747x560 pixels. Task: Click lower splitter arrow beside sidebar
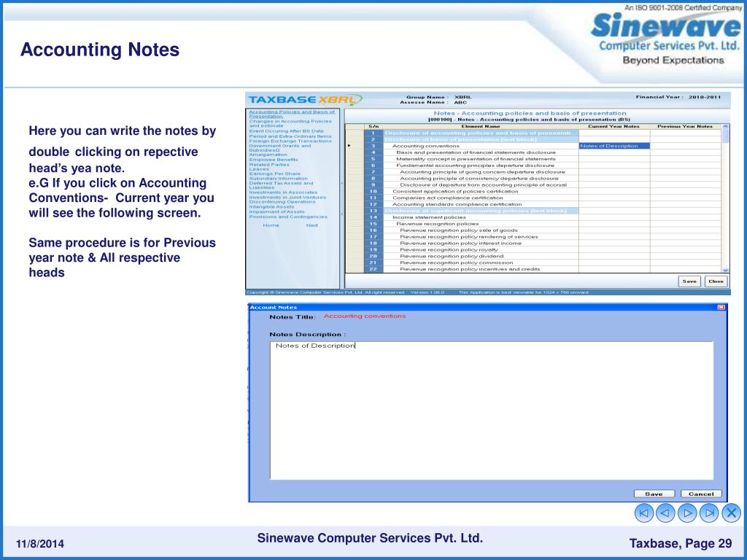click(342, 214)
